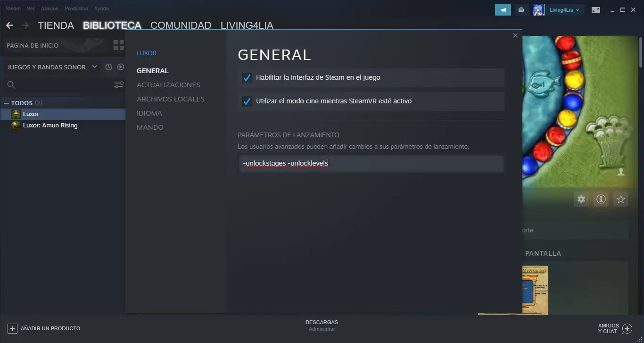The image size is (644, 343).
Task: Go back with the left arrow
Action: tap(9, 25)
